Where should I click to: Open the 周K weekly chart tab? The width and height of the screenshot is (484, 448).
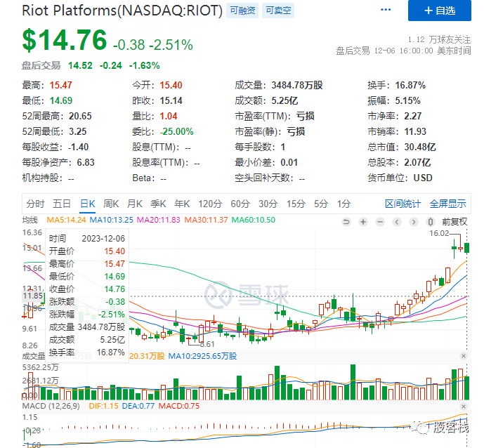pos(111,204)
